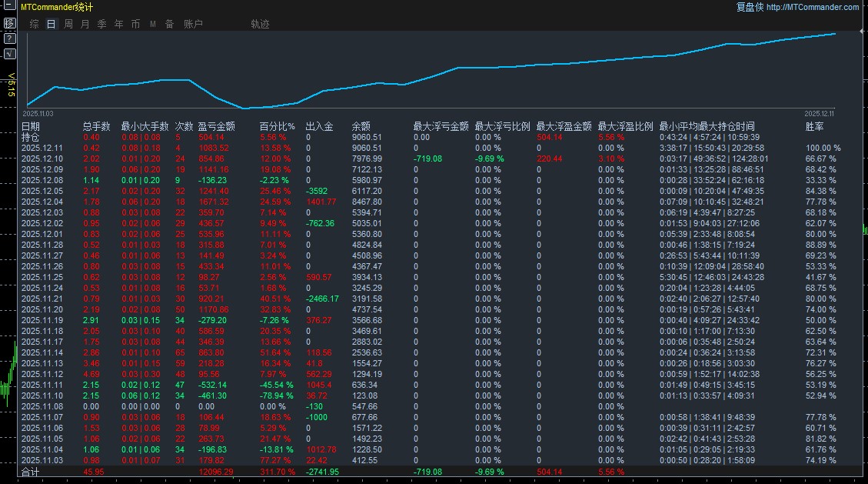
Task: Select the 2025.11.08 date row
Action: tap(42, 406)
